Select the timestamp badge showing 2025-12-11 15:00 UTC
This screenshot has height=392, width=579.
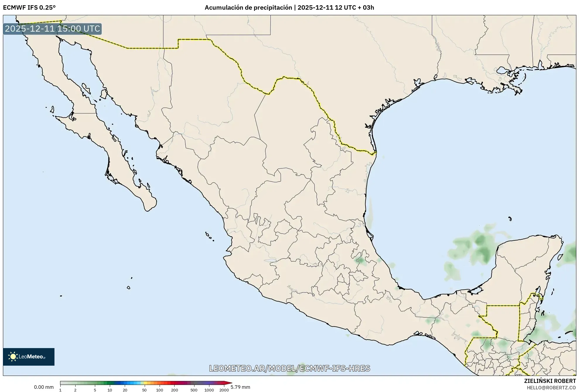[x=52, y=29]
